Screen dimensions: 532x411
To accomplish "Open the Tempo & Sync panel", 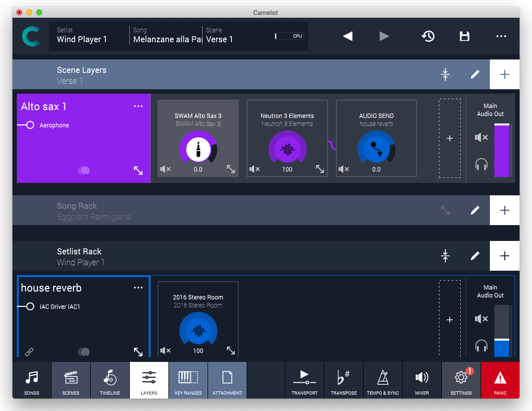I will click(x=383, y=380).
